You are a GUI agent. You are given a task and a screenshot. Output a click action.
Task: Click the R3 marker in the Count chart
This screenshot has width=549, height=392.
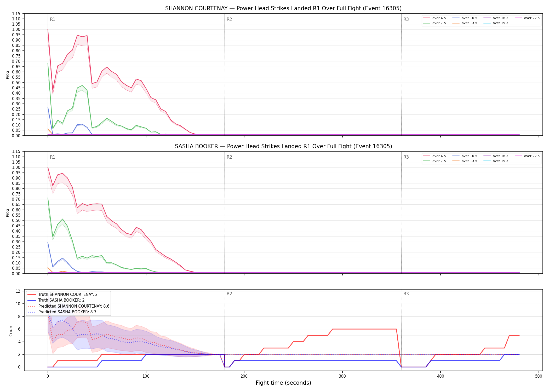(406, 294)
